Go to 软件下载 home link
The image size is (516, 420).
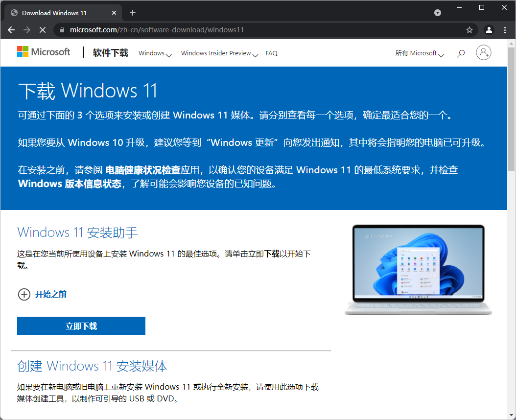point(110,53)
